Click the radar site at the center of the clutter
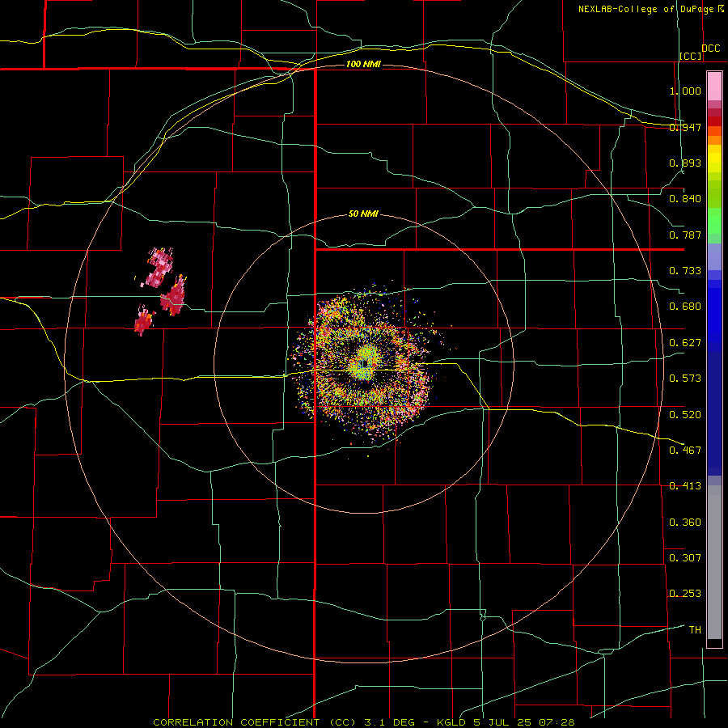728x728 pixels. 365,363
